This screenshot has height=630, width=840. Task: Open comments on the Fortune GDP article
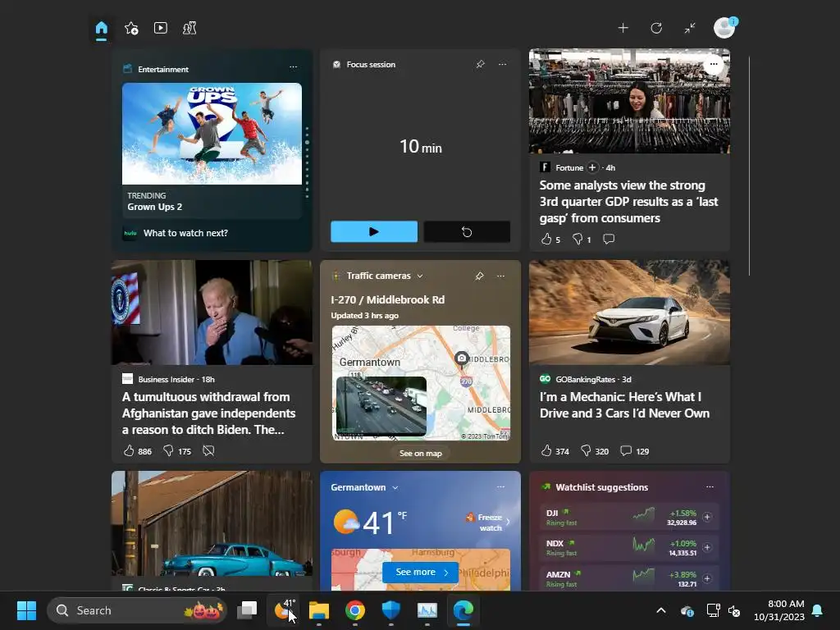click(x=609, y=239)
